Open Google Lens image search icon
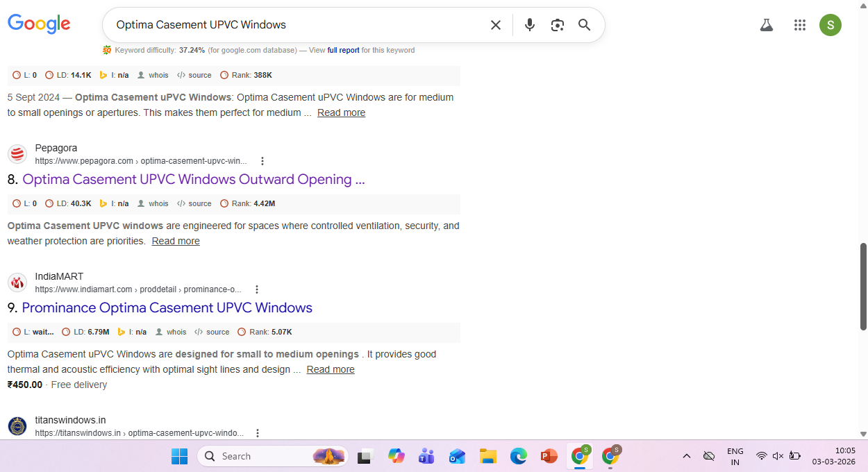The image size is (868, 472). [557, 25]
